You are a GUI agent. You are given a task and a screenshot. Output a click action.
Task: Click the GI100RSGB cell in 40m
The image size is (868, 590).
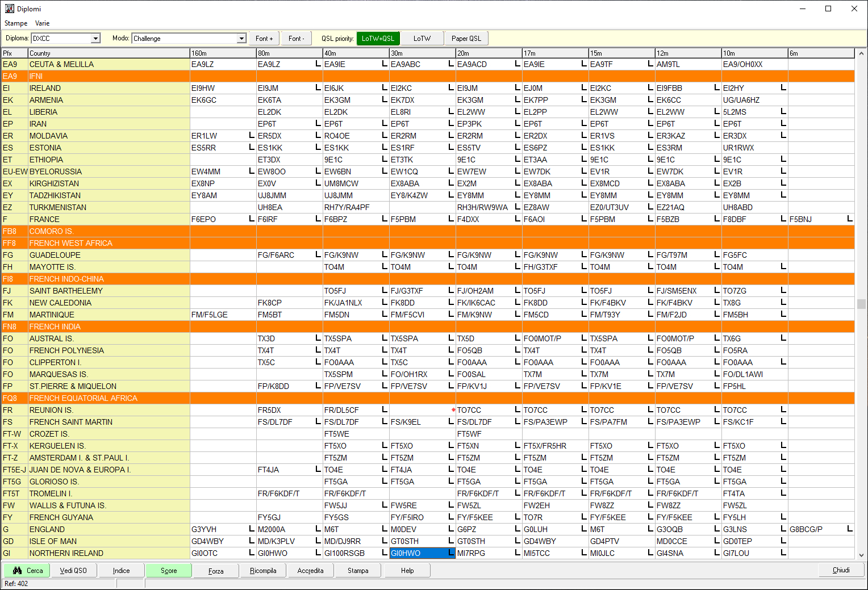pyautogui.click(x=356, y=553)
